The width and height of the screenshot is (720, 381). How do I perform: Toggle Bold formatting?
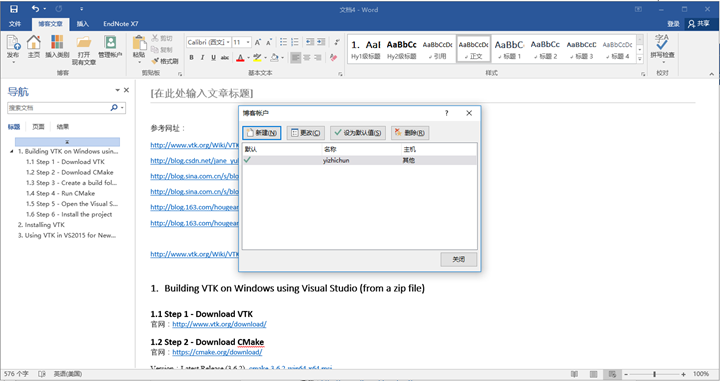pyautogui.click(x=191, y=57)
